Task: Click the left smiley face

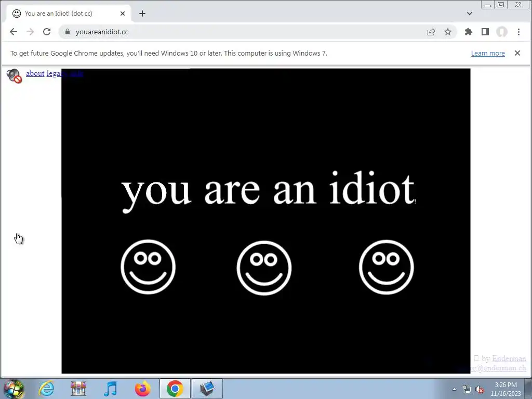Action: [148, 267]
